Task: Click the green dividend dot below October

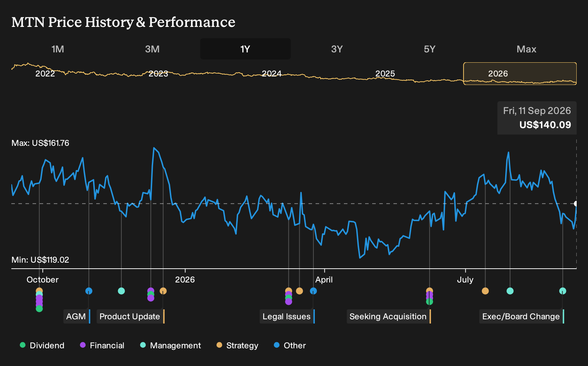Action: [x=39, y=309]
